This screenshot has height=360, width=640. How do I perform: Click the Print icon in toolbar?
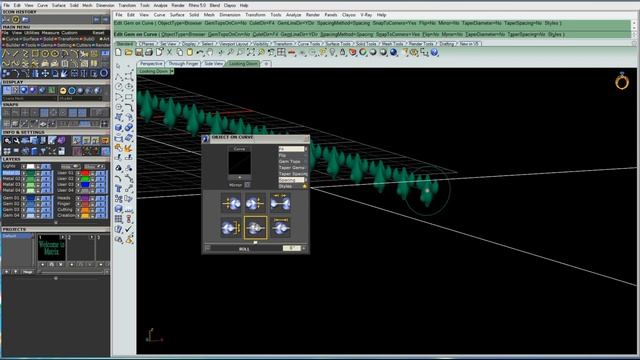coord(149,52)
